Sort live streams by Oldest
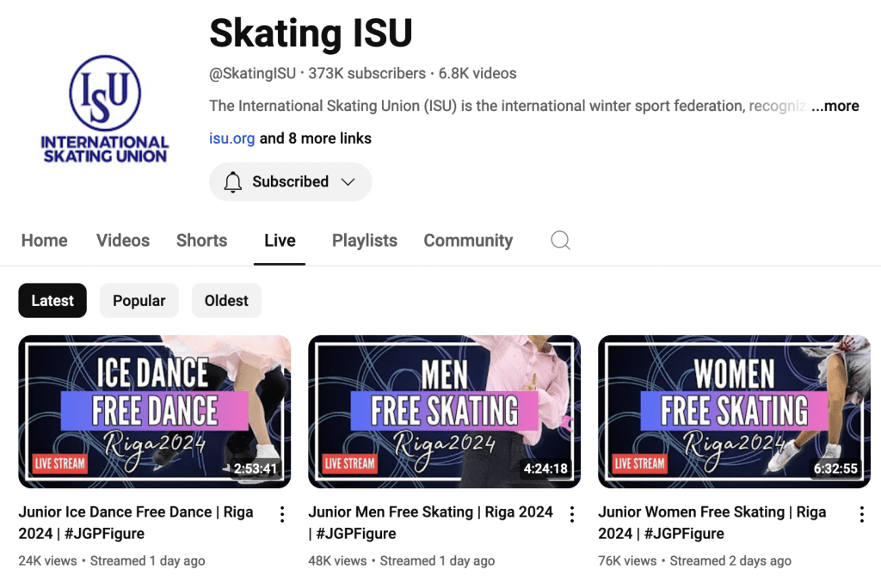This screenshot has height=588, width=881. 226,301
